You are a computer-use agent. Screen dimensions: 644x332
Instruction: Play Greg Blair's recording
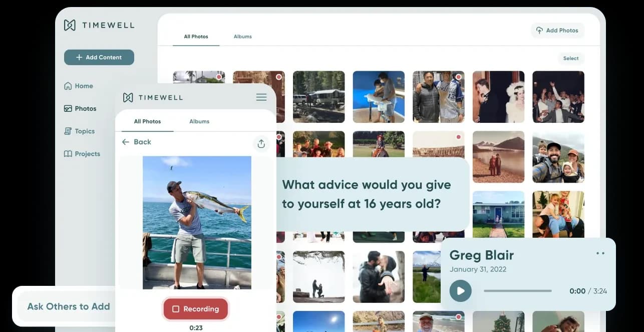tap(460, 290)
